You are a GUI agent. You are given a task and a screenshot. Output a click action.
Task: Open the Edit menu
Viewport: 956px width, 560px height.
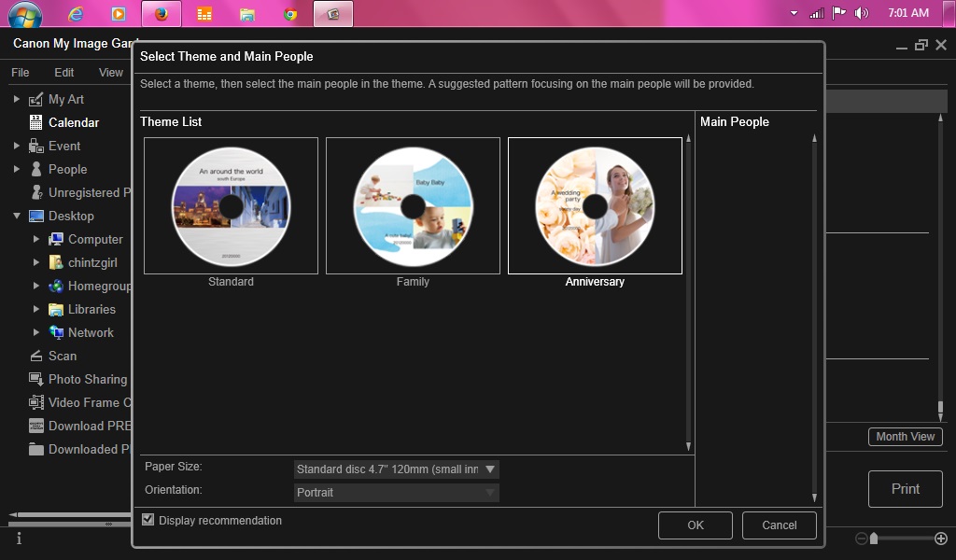[63, 72]
